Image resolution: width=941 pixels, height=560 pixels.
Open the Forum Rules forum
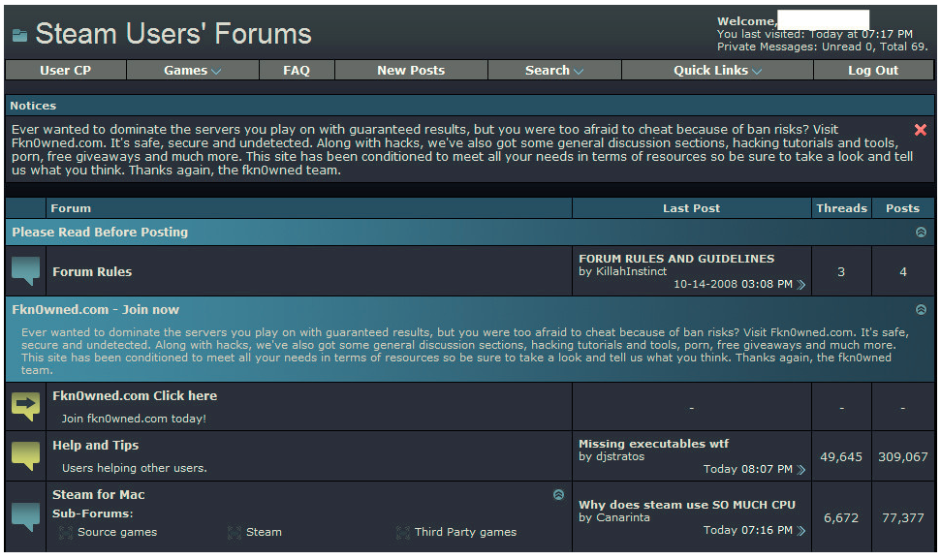(92, 272)
